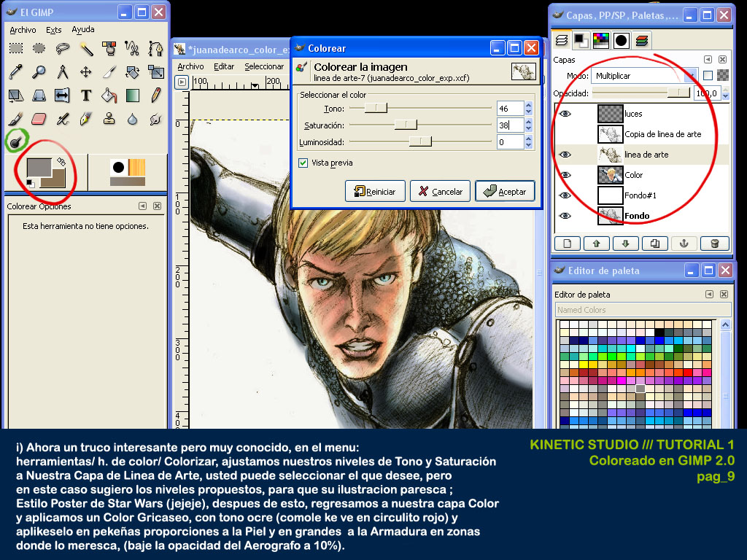747x560 pixels.
Task: Reset to default black and white colors
Action: pos(30,183)
